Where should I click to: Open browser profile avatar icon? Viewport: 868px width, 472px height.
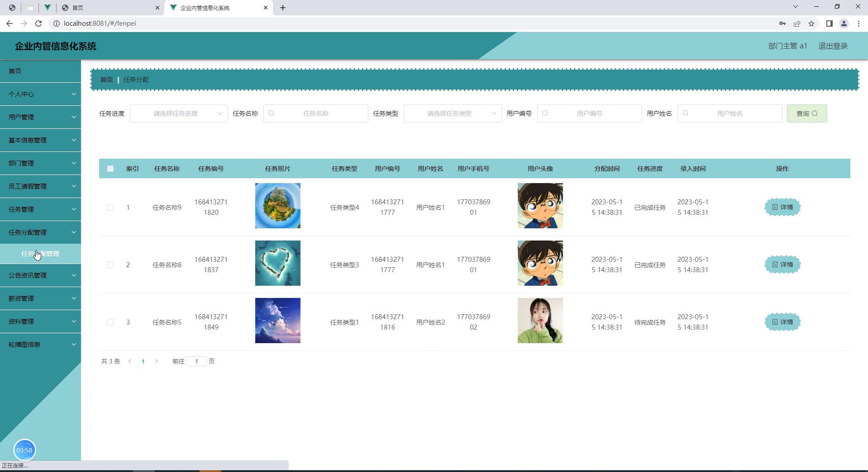tap(844, 24)
